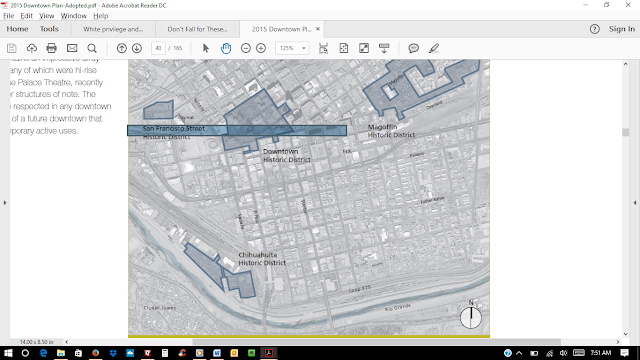Click the San Francisco Street label

174,129
